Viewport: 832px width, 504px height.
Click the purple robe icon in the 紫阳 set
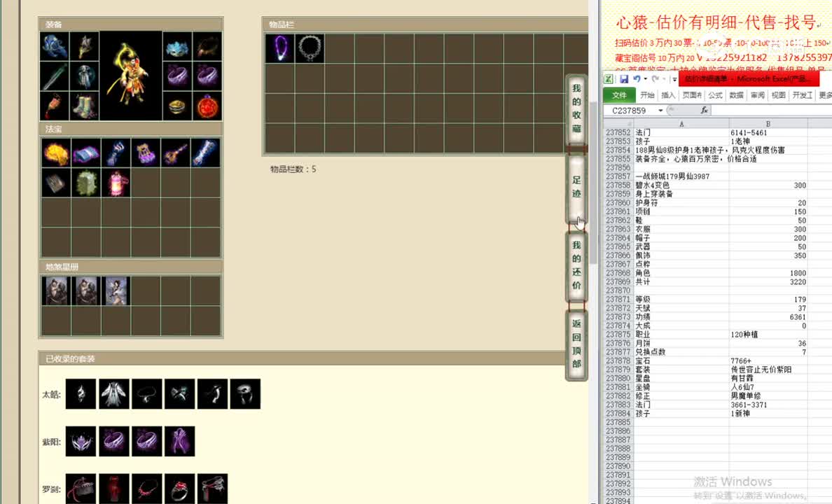point(180,441)
